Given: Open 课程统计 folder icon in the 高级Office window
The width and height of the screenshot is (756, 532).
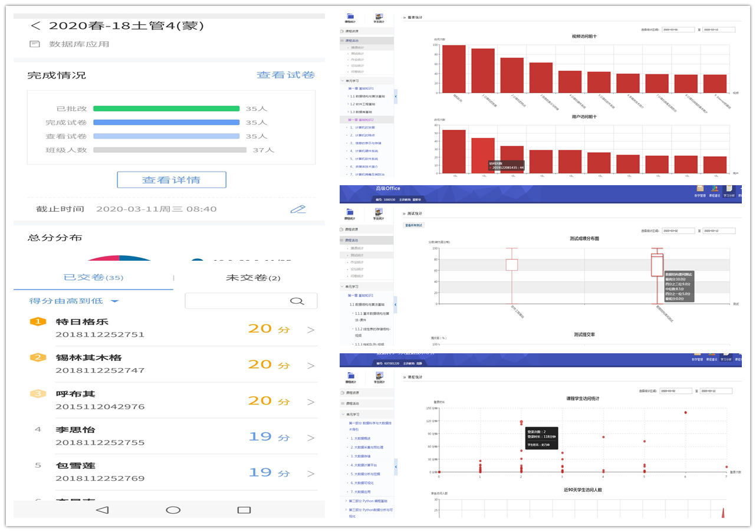Looking at the screenshot, I should pos(350,214).
